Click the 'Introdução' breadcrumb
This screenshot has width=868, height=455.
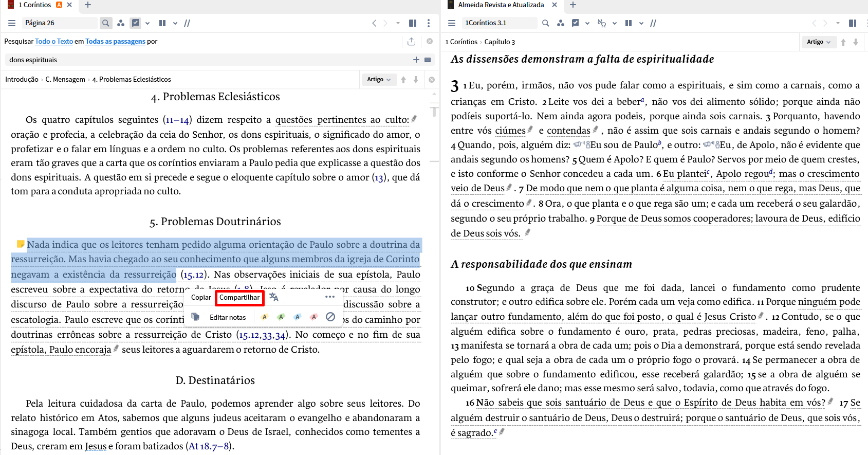pos(22,79)
